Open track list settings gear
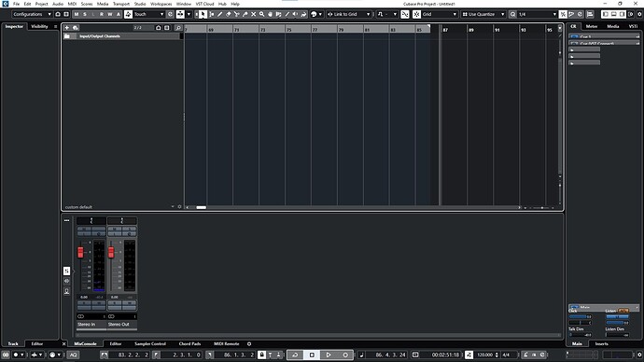Screen dimensions: 644x362 179,207
